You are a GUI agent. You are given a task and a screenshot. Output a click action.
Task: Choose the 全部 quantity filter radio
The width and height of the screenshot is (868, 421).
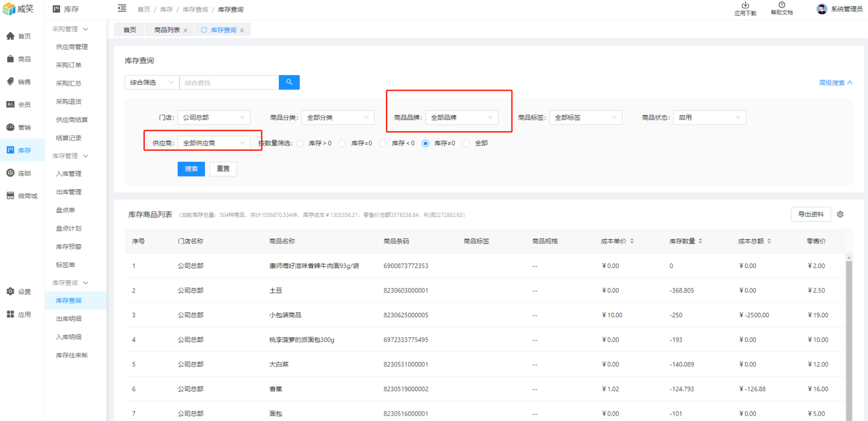tap(466, 143)
